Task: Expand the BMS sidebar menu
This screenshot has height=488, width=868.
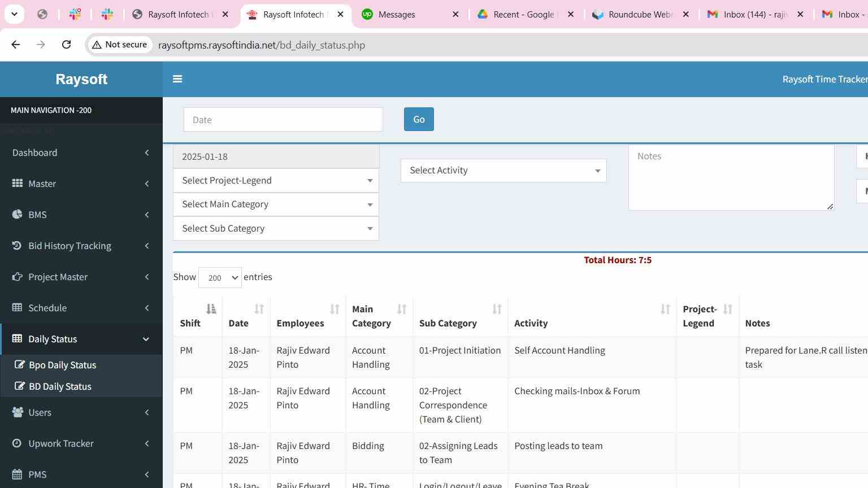Action: tap(81, 215)
